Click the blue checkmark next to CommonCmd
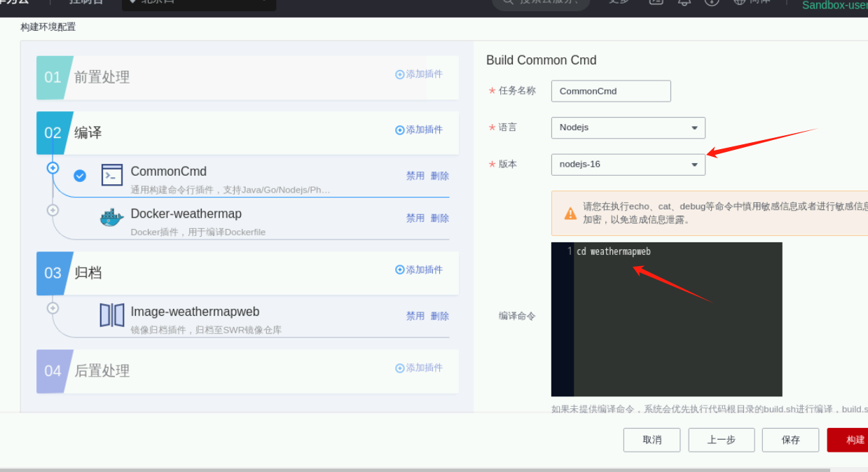The image size is (868, 472). click(x=80, y=175)
